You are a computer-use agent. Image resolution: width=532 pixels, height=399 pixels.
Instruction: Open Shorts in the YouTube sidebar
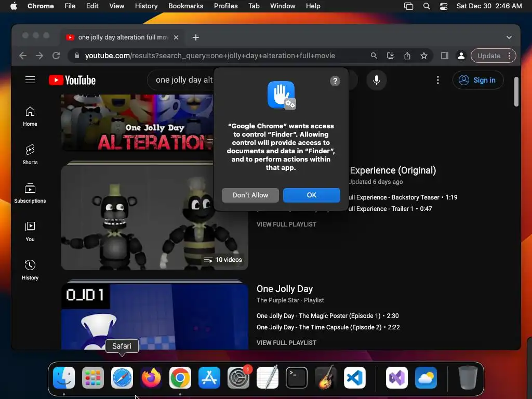click(x=30, y=155)
